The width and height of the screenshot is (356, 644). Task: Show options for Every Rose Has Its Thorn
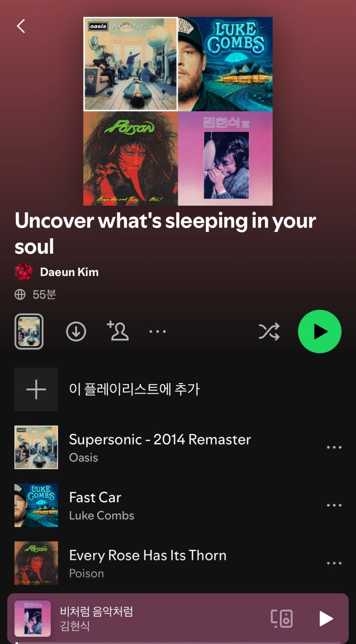[334, 563]
